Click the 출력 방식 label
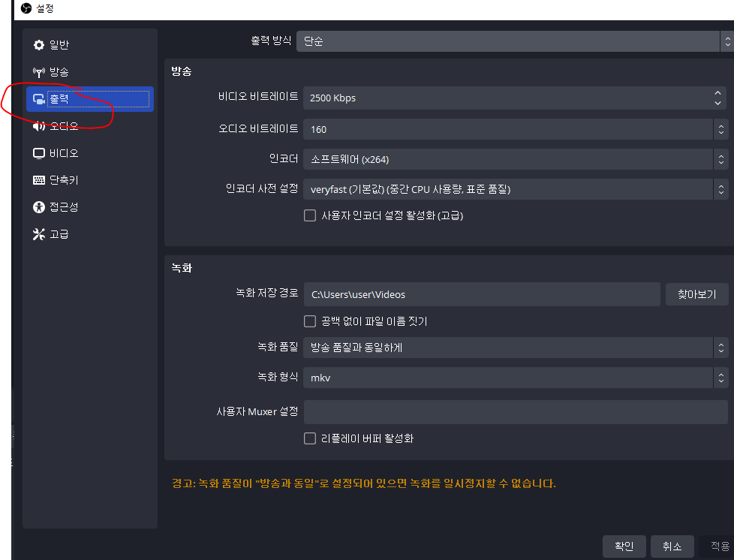The width and height of the screenshot is (734, 560). 271,41
